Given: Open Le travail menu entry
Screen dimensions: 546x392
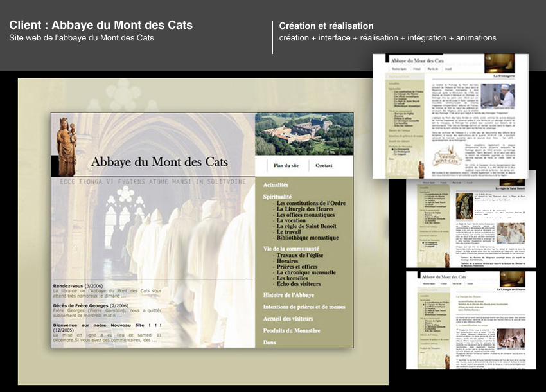Looking at the screenshot, I should [288, 232].
